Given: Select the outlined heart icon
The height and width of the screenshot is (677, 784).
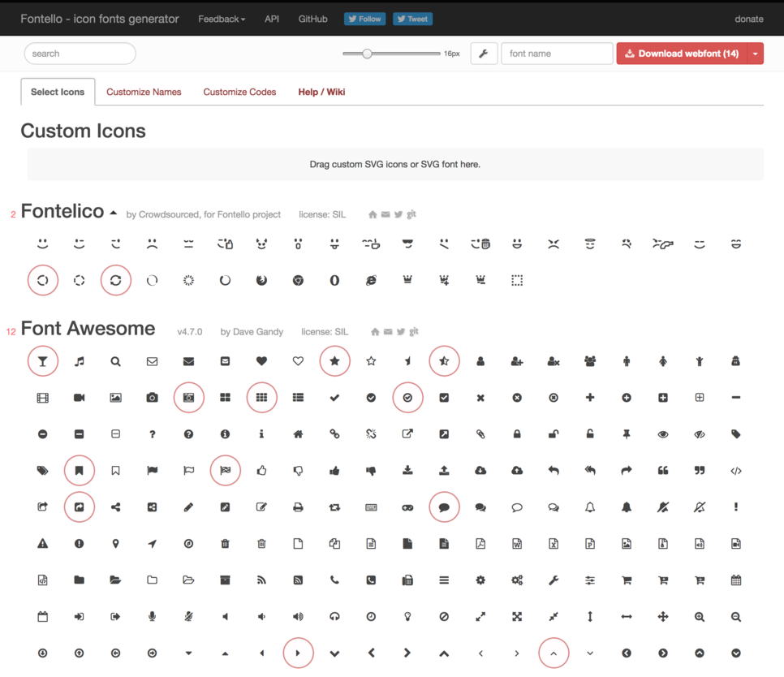Looking at the screenshot, I should (298, 361).
